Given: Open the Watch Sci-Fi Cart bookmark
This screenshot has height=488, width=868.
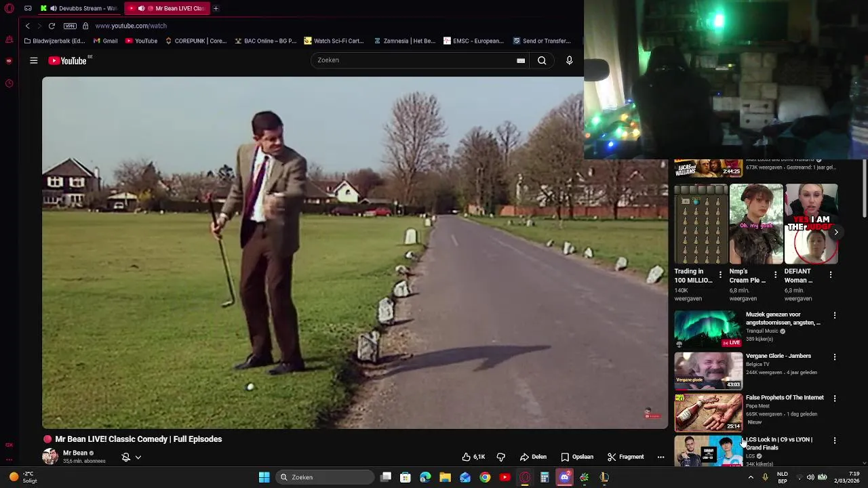Looking at the screenshot, I should [x=334, y=41].
